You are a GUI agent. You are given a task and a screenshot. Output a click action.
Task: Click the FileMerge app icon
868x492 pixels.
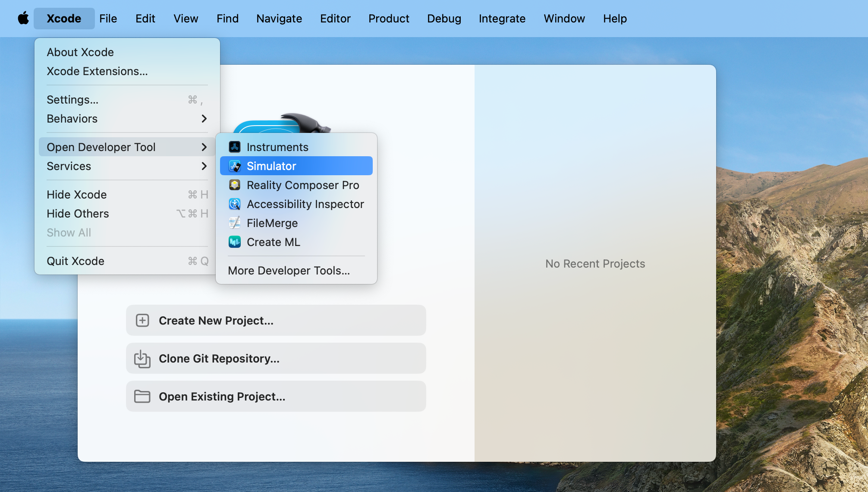235,223
